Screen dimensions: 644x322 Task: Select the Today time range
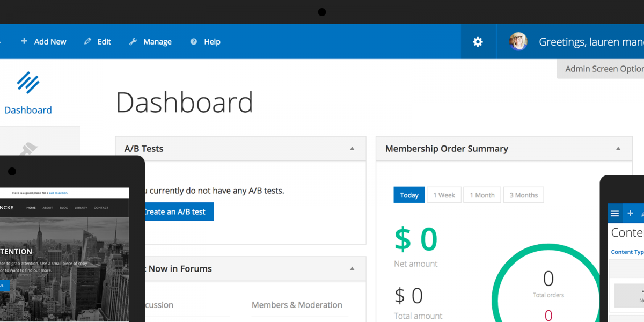tap(409, 195)
